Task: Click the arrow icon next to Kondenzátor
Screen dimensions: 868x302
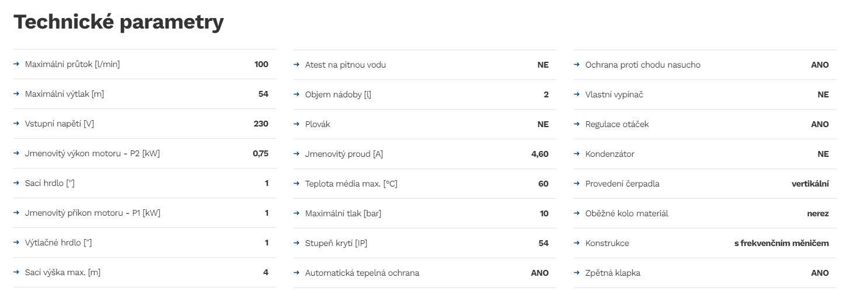Action: [577, 154]
